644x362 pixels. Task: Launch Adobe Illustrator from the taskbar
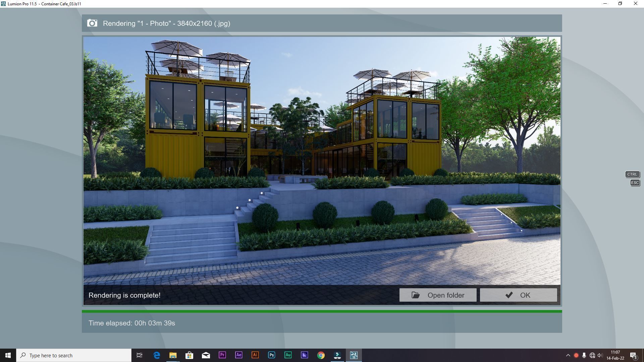pyautogui.click(x=255, y=355)
